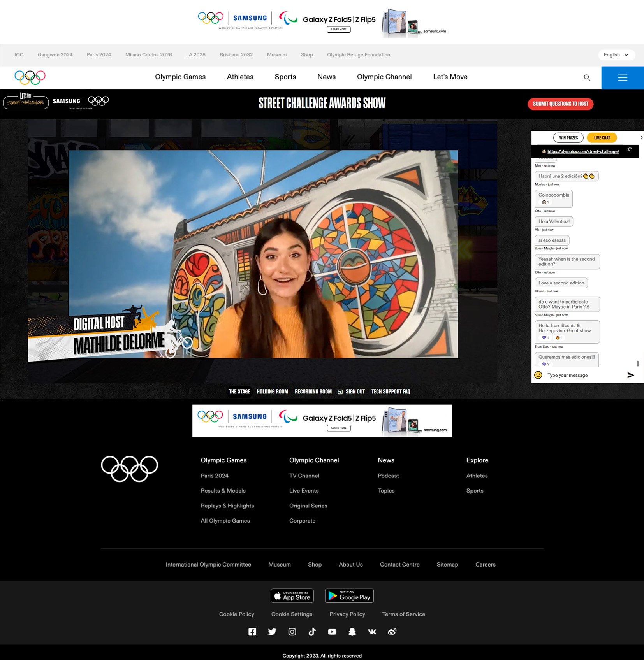Open Terms of Service link
Viewport: 644px width, 660px height.
click(404, 614)
